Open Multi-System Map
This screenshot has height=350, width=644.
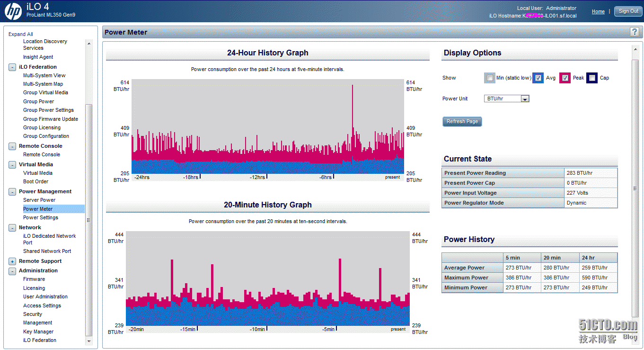click(x=43, y=84)
